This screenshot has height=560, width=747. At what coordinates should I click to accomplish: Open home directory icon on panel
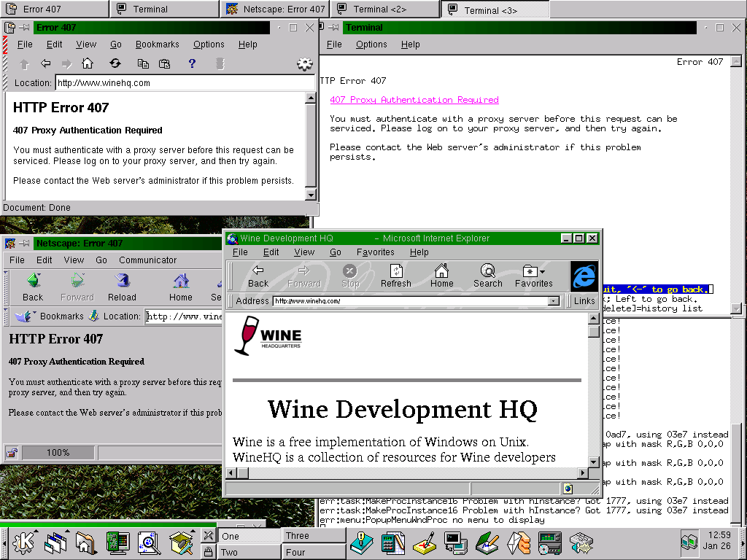click(86, 542)
